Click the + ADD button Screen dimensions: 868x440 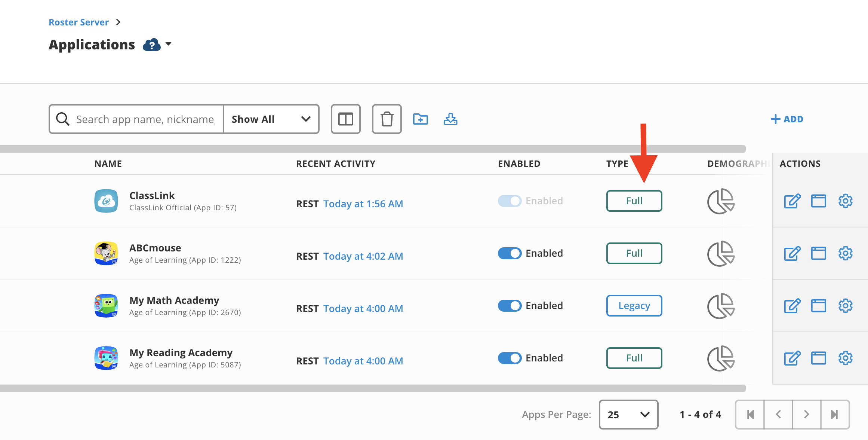click(787, 119)
